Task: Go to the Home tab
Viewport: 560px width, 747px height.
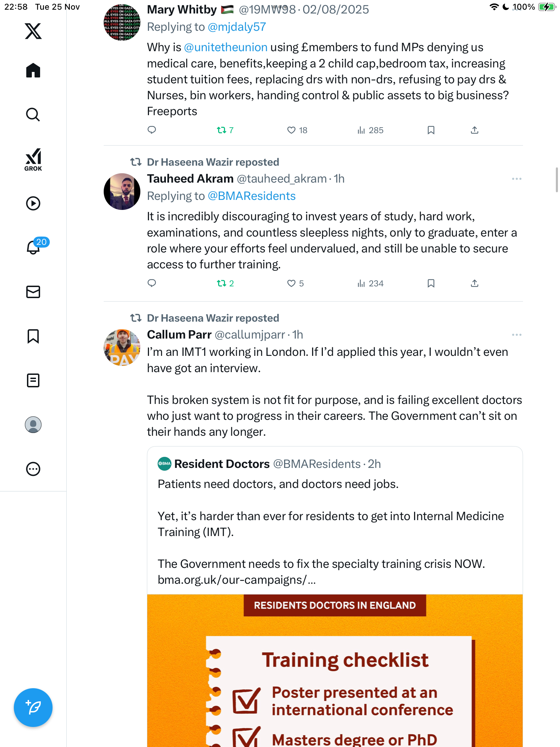Action: pyautogui.click(x=33, y=71)
